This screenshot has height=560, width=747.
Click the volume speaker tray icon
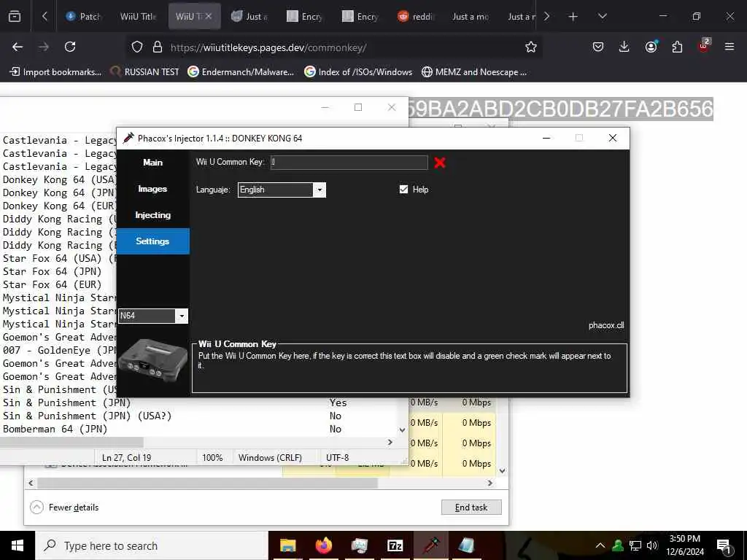click(651, 545)
